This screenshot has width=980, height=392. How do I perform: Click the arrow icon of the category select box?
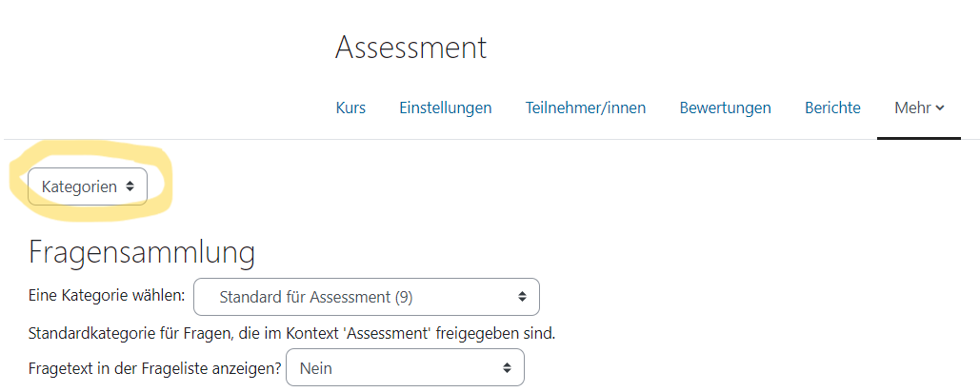click(x=522, y=297)
